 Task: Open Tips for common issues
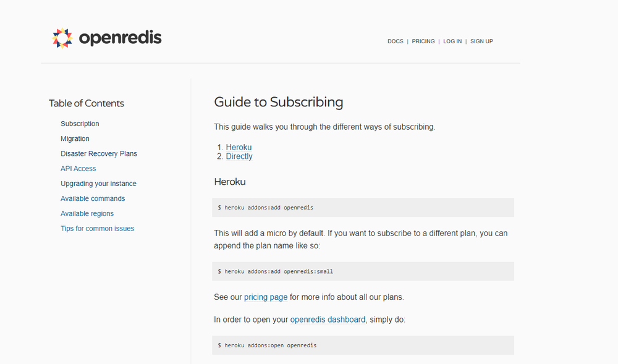point(97,229)
